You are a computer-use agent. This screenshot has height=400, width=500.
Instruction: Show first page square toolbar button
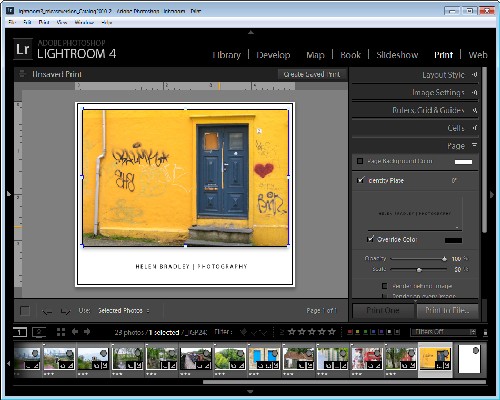25,311
